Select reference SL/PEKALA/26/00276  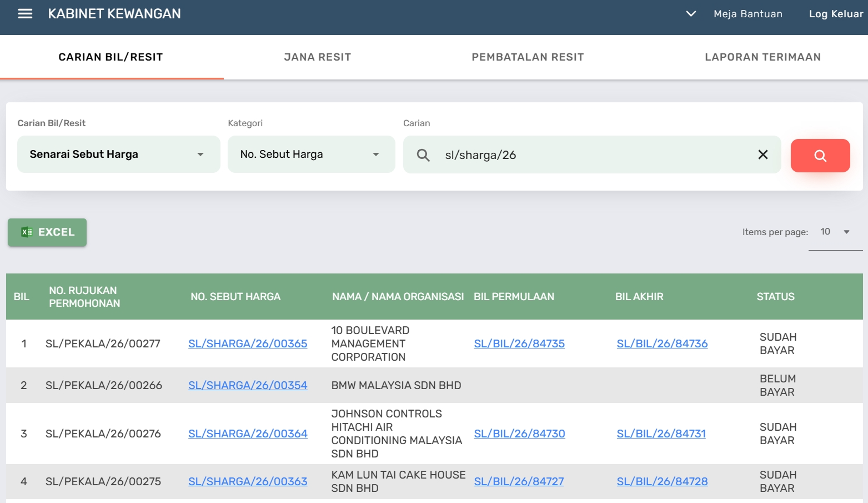(103, 434)
